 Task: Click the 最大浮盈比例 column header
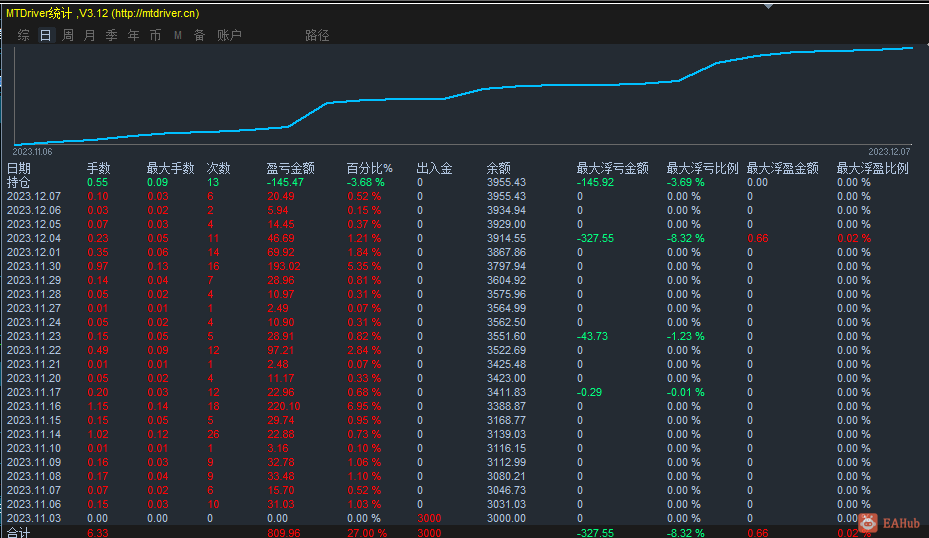point(872,168)
